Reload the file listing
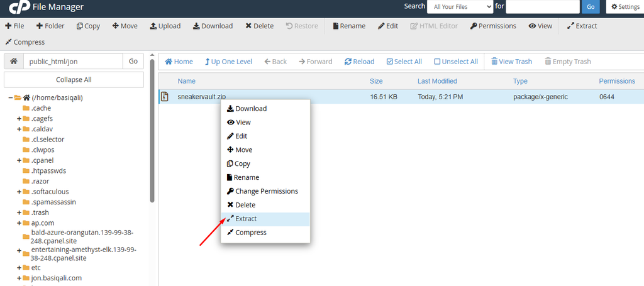This screenshot has width=644, height=286. [x=359, y=62]
